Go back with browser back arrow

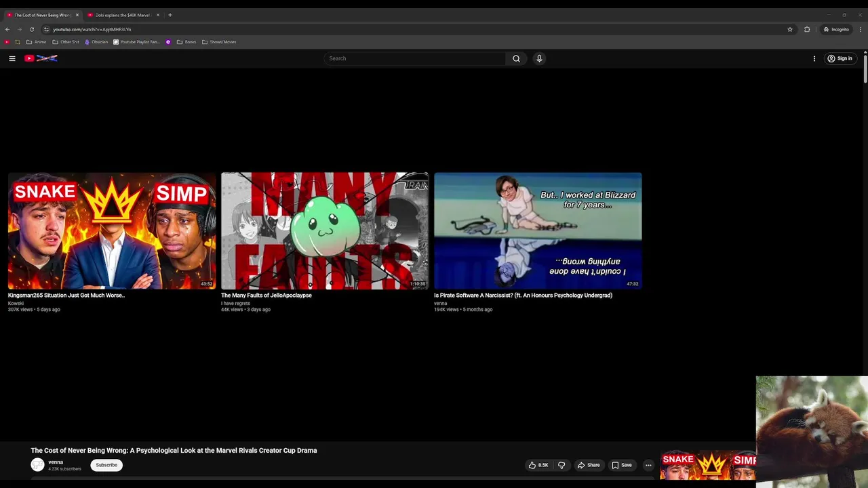(x=7, y=29)
